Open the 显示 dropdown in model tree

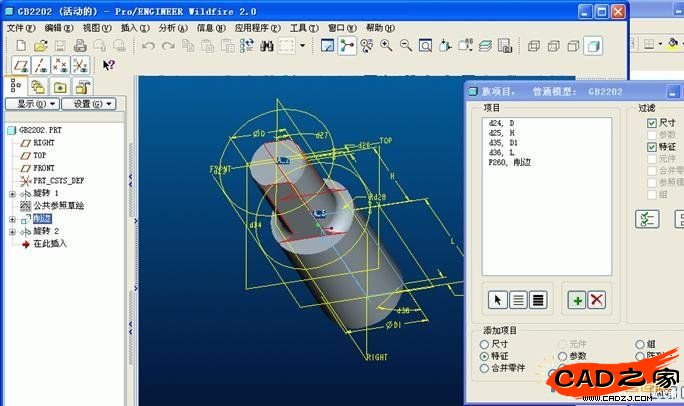point(32,104)
